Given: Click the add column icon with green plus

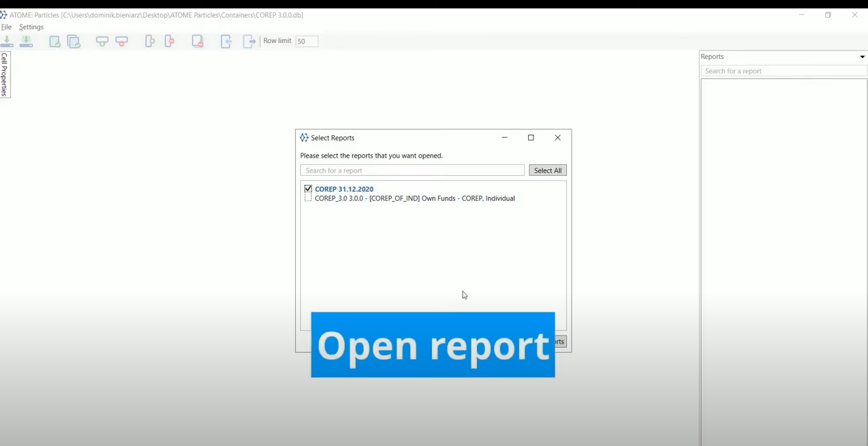Looking at the screenshot, I should (150, 42).
